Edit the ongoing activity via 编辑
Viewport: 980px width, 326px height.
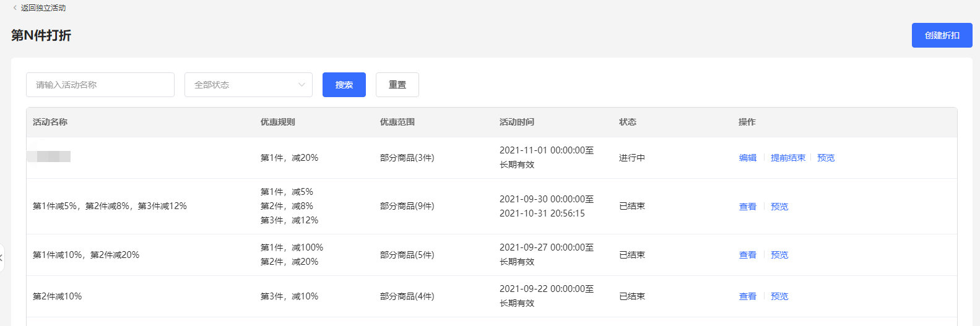[x=748, y=158]
